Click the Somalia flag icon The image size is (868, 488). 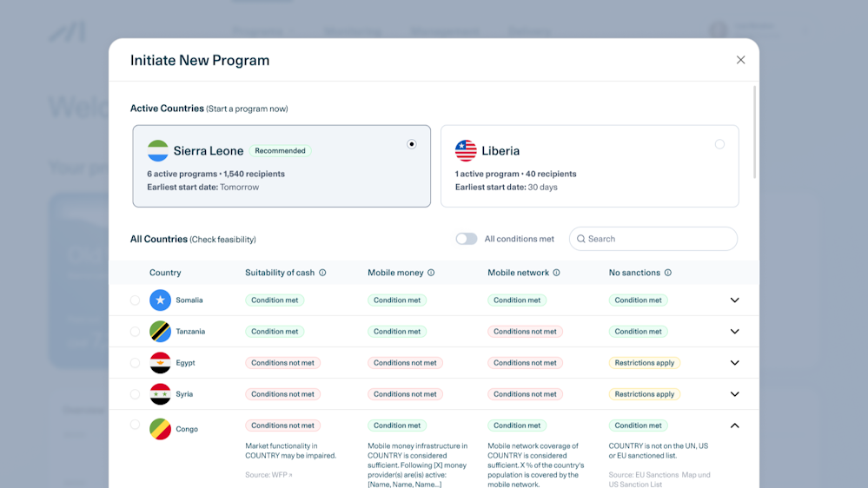(x=160, y=300)
